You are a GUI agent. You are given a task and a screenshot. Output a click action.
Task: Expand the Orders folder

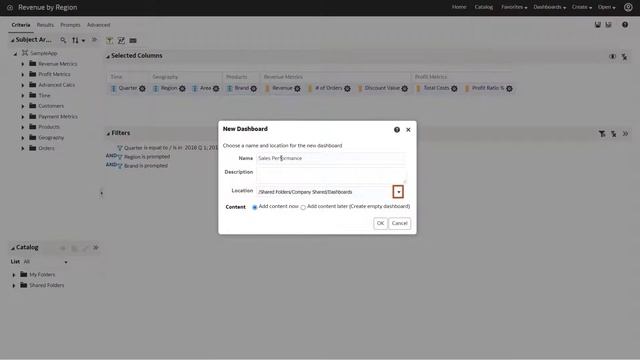(x=23, y=149)
